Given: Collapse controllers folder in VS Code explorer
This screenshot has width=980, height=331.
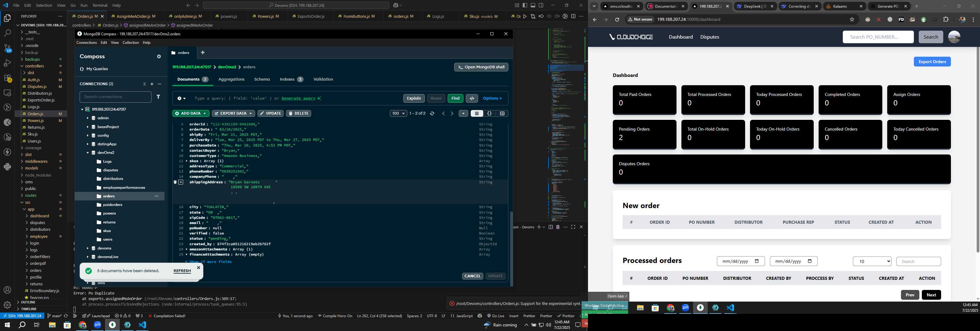Looking at the screenshot, I should click(x=22, y=66).
